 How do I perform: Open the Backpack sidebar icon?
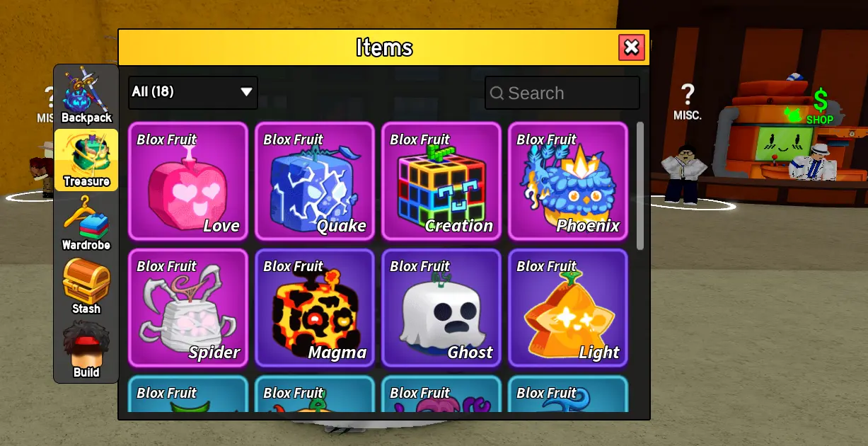coord(86,96)
